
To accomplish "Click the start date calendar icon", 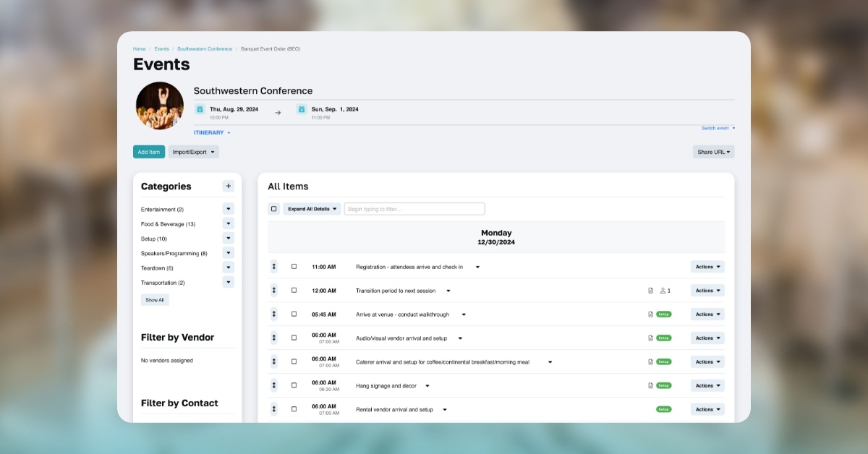I will point(200,109).
